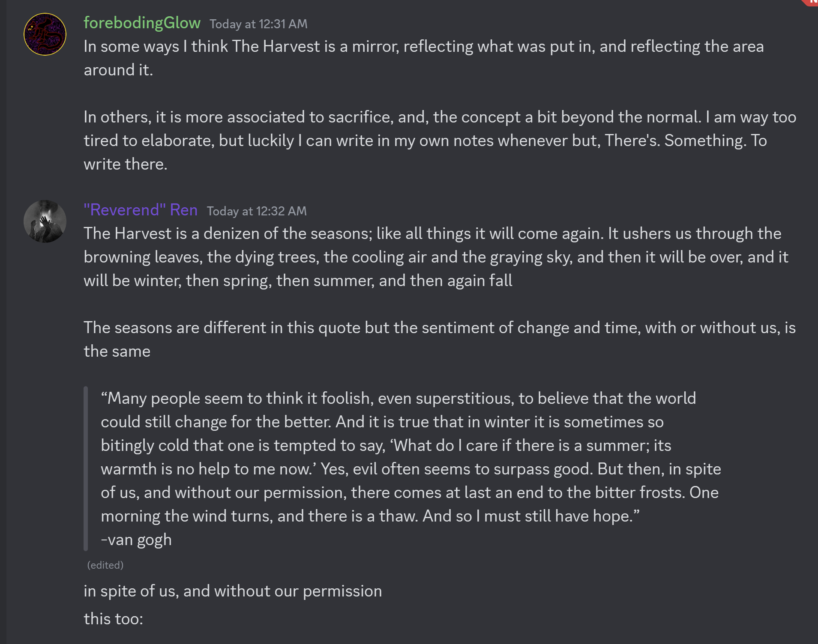
Task: Click the line starting "The Harvest is a denizen"
Action: click(432, 233)
